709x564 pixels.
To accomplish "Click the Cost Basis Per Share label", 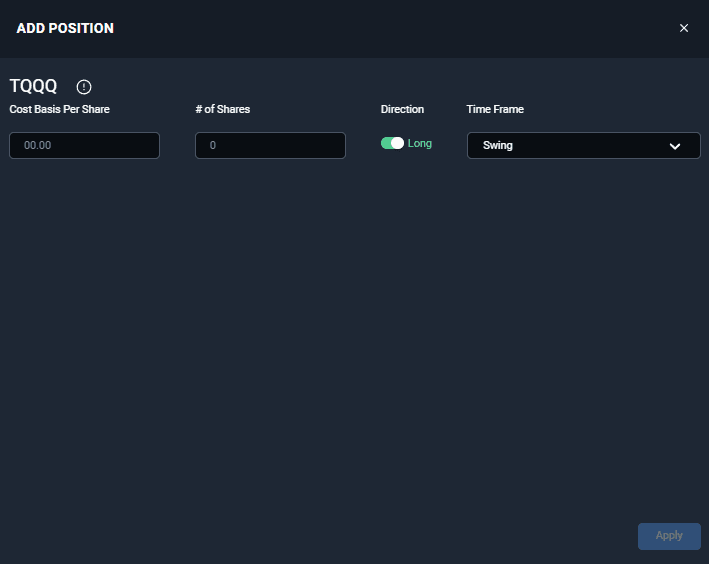I will pos(60,109).
